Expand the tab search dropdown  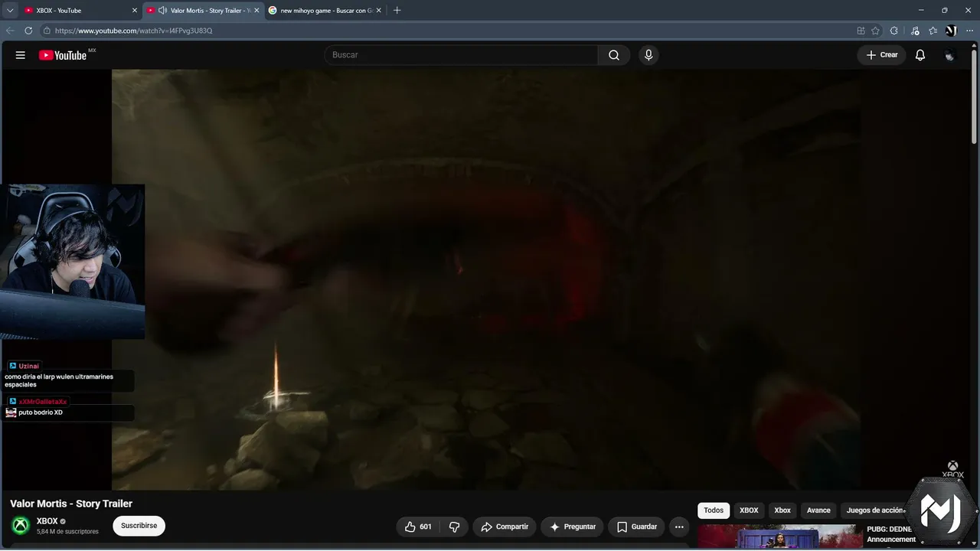click(x=10, y=11)
